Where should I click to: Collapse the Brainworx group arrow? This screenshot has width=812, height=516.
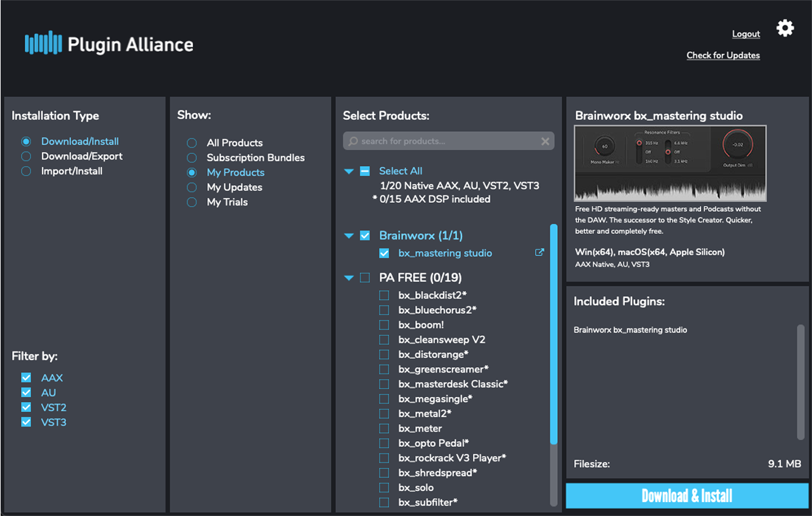349,236
